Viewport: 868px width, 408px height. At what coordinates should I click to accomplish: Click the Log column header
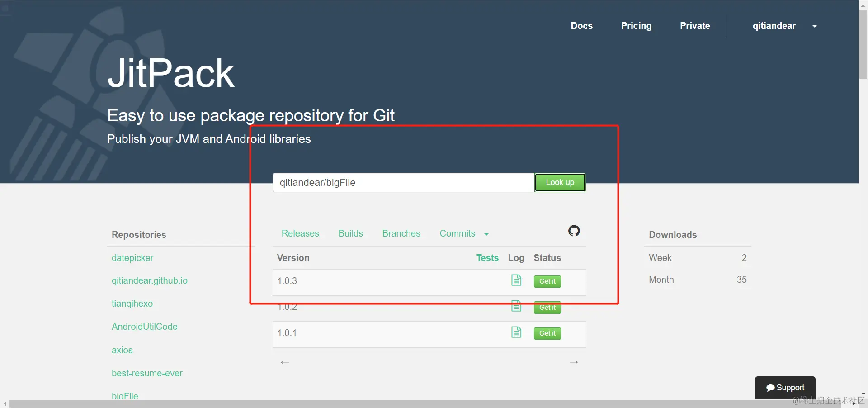click(516, 258)
